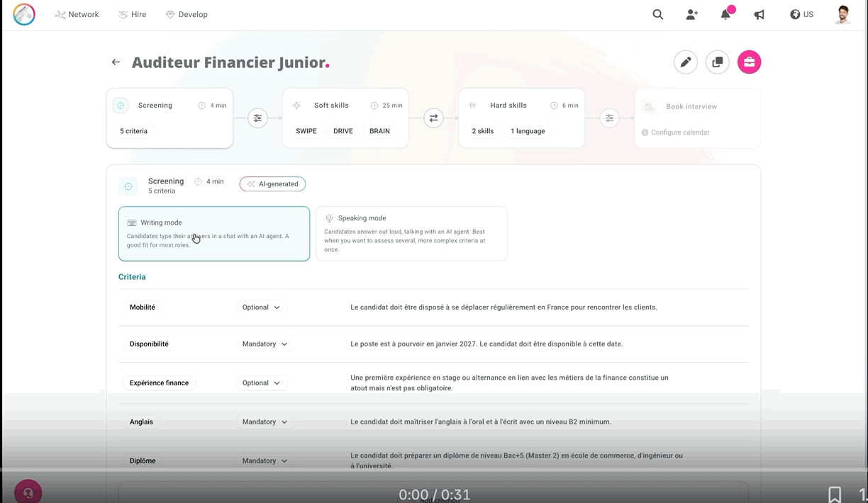Open the user profile avatar
The width and height of the screenshot is (868, 503).
point(842,14)
